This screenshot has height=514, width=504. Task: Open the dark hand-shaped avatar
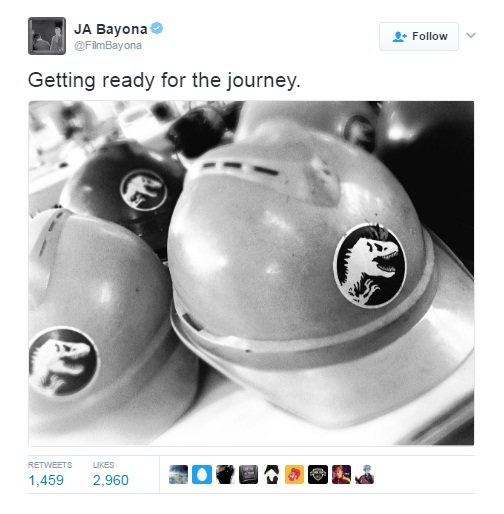tap(225, 474)
